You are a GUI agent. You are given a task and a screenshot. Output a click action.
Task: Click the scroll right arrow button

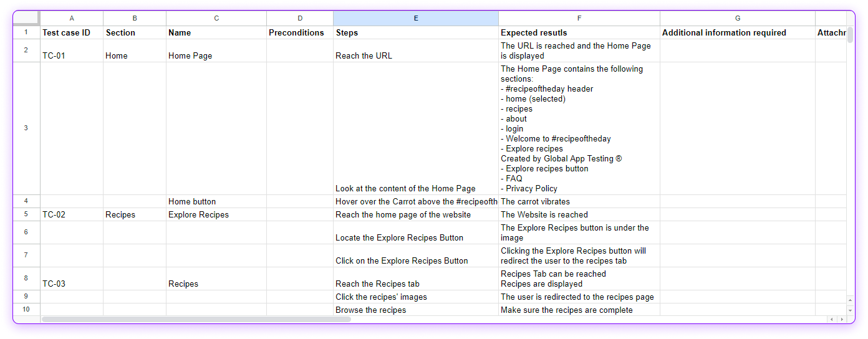point(841,319)
